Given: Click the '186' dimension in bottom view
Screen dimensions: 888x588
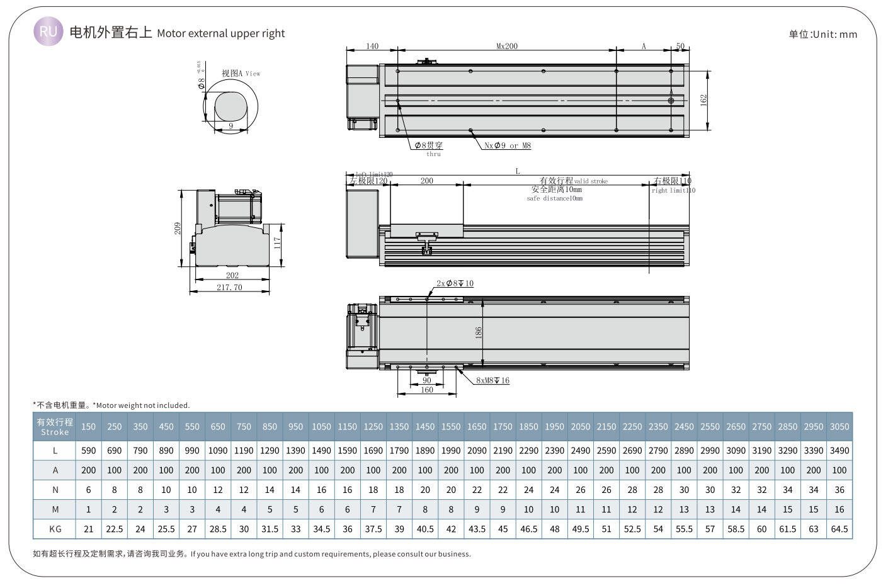Looking at the screenshot, I should (478, 333).
